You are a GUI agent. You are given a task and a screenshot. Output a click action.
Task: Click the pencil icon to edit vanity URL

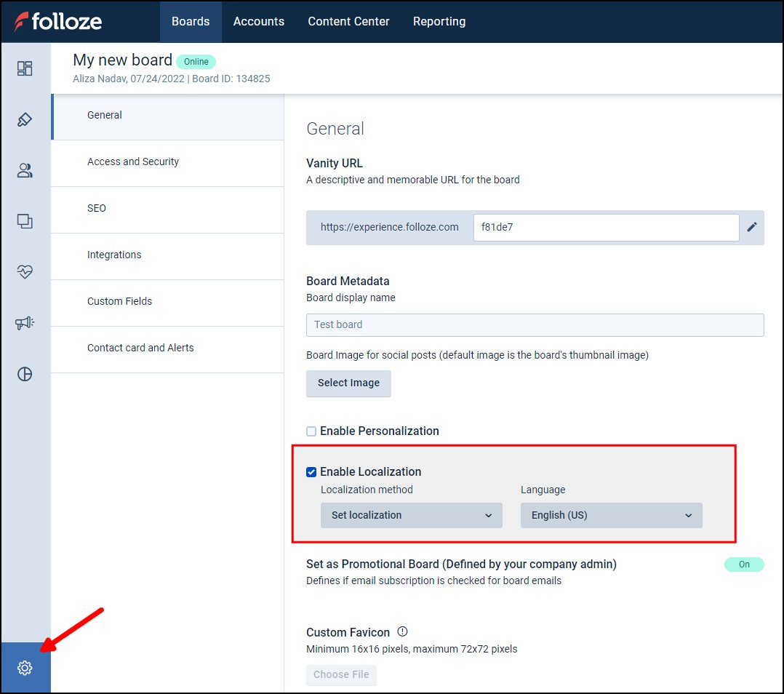752,227
